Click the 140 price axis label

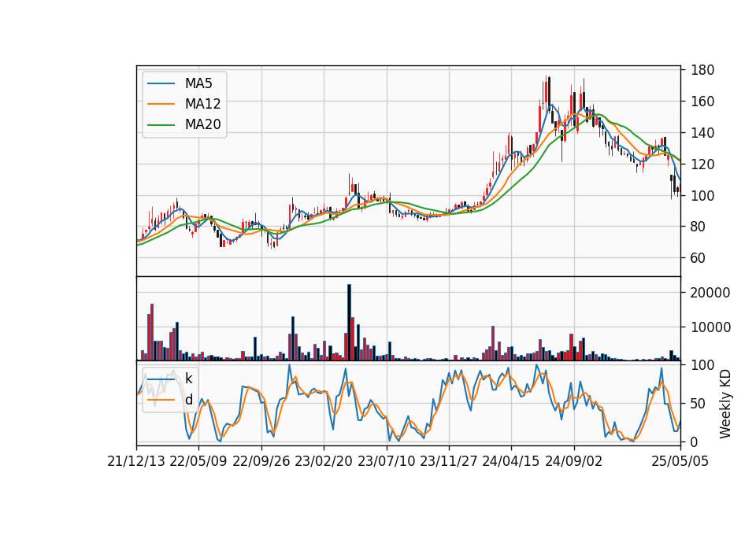pyautogui.click(x=702, y=133)
